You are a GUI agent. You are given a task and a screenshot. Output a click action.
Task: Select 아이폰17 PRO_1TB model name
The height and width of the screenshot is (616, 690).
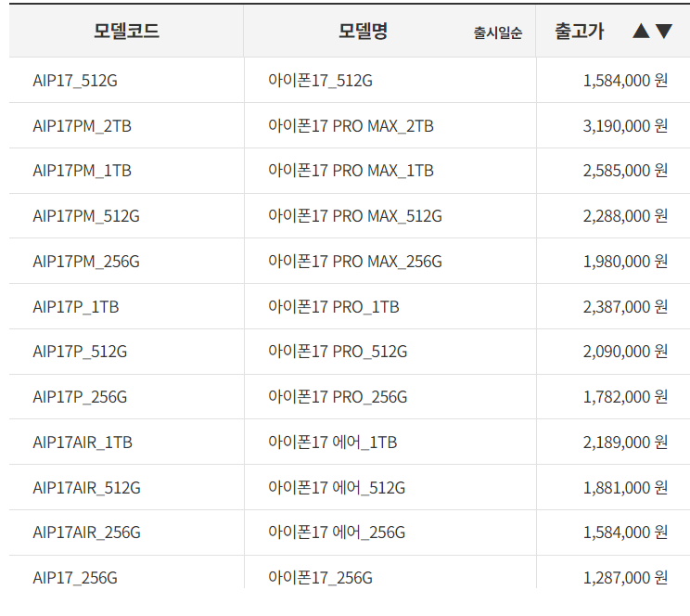point(334,306)
